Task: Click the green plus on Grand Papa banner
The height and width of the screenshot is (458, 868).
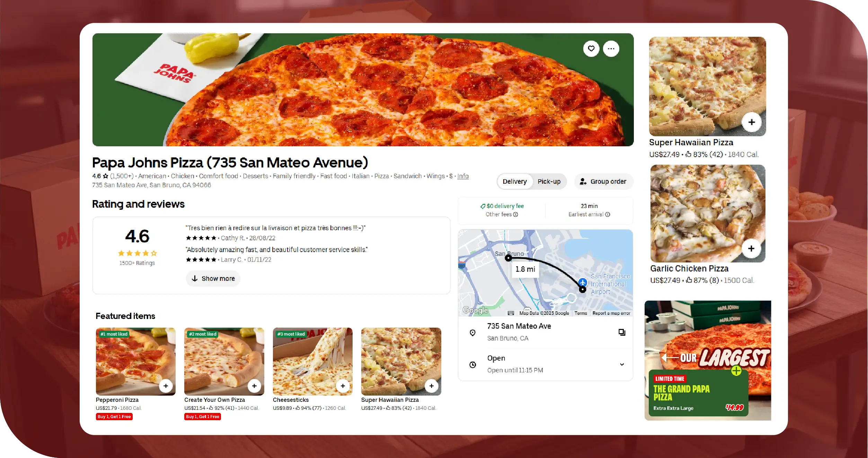Action: click(736, 371)
